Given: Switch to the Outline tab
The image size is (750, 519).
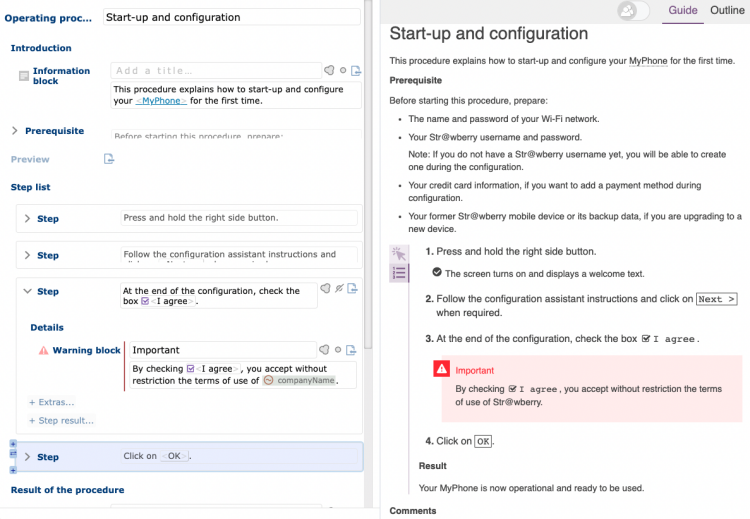Looking at the screenshot, I should [727, 11].
